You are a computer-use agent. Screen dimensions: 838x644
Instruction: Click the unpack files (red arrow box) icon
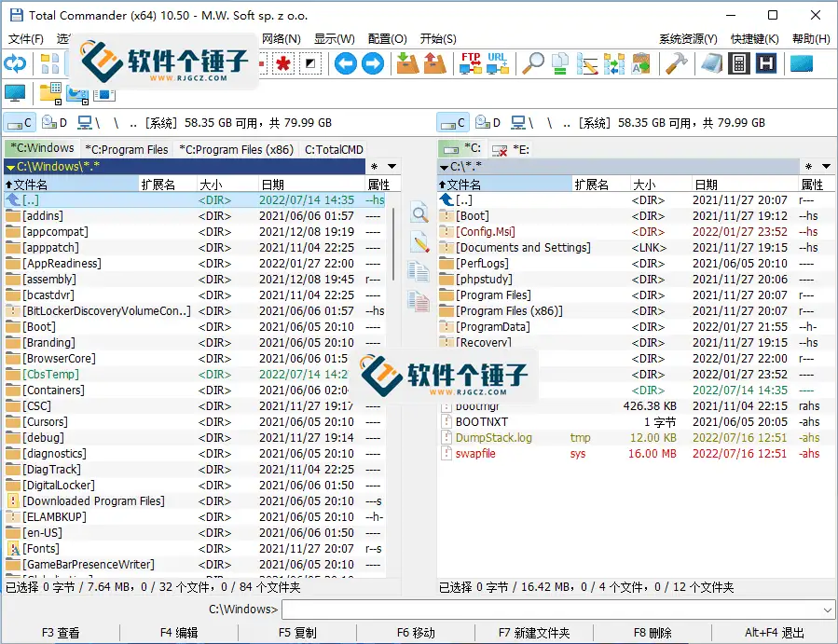pyautogui.click(x=434, y=63)
